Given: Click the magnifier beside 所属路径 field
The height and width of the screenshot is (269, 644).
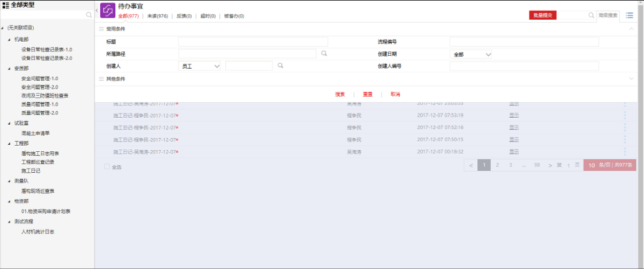Looking at the screenshot, I should [324, 53].
